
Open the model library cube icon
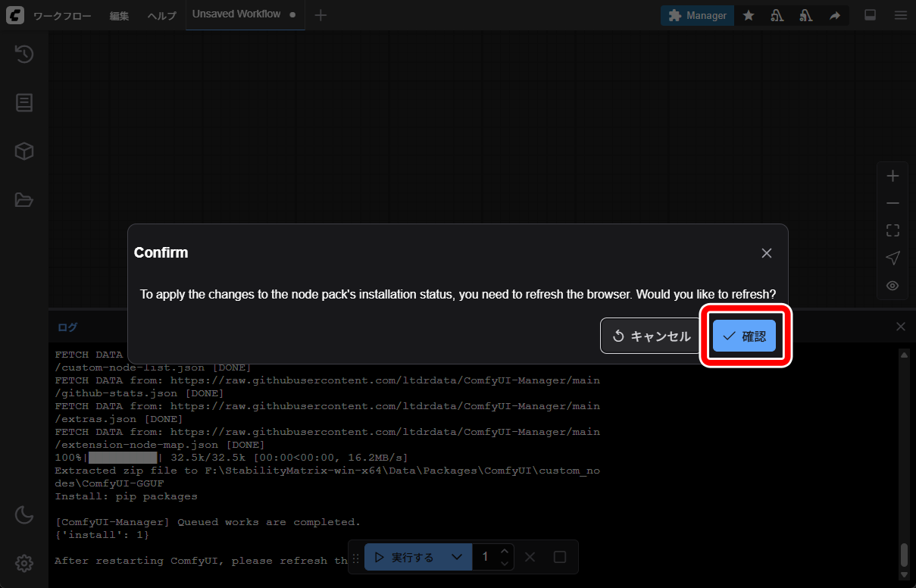click(24, 151)
